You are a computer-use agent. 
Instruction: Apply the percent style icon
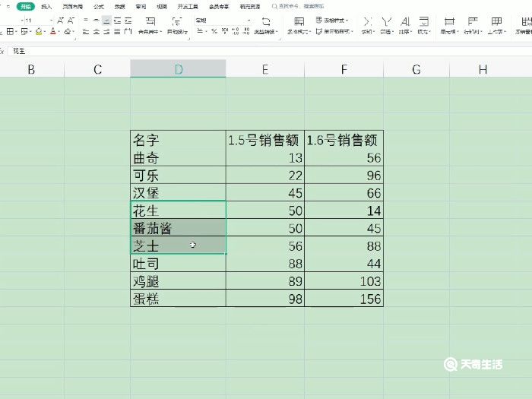tap(214, 32)
